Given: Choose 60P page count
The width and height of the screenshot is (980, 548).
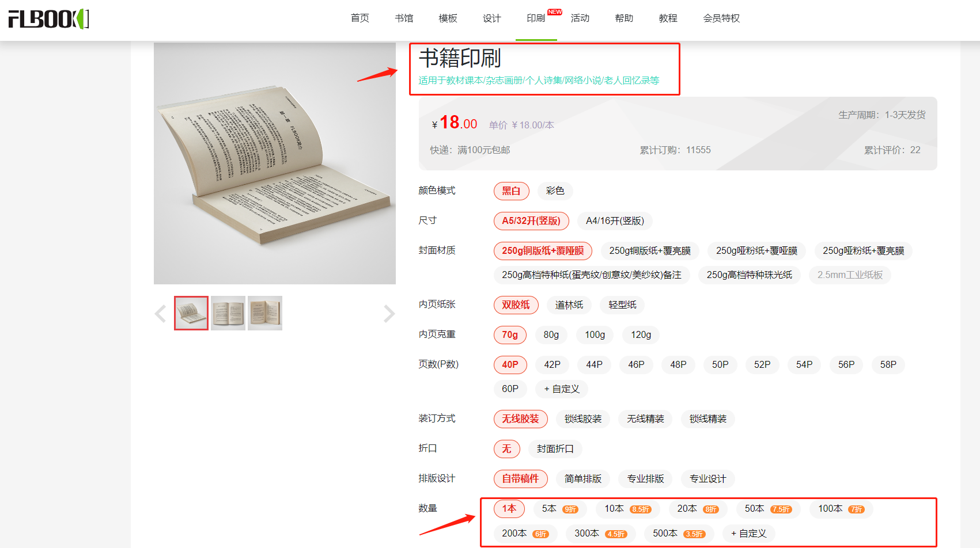Looking at the screenshot, I should pos(510,389).
